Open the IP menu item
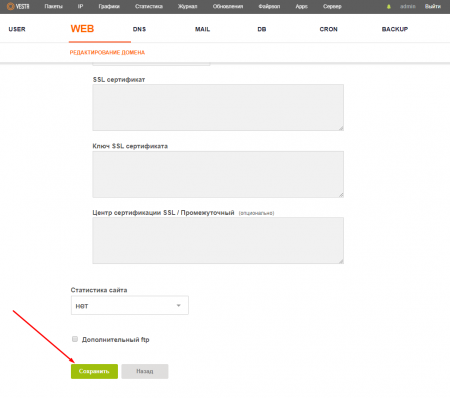450x398 pixels. (x=80, y=6)
